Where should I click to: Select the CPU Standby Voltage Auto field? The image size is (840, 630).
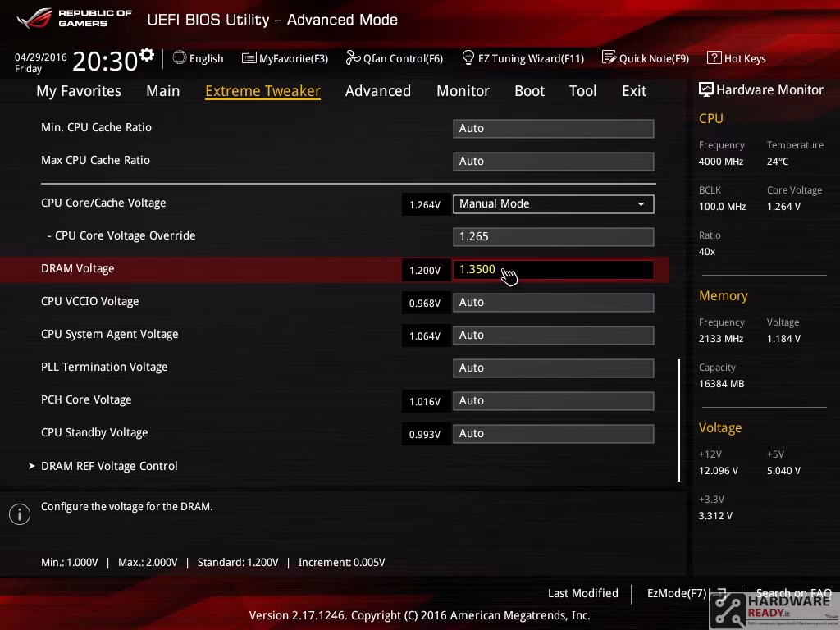(x=554, y=433)
